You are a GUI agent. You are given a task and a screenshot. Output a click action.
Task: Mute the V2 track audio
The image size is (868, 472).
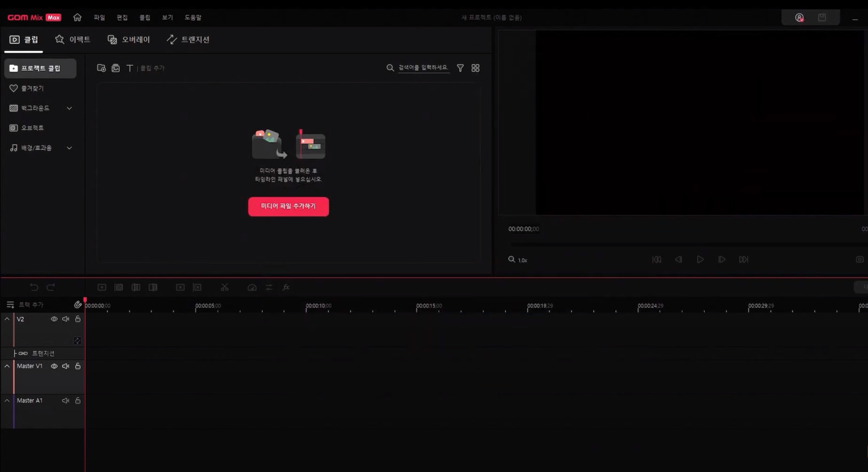[x=66, y=319]
